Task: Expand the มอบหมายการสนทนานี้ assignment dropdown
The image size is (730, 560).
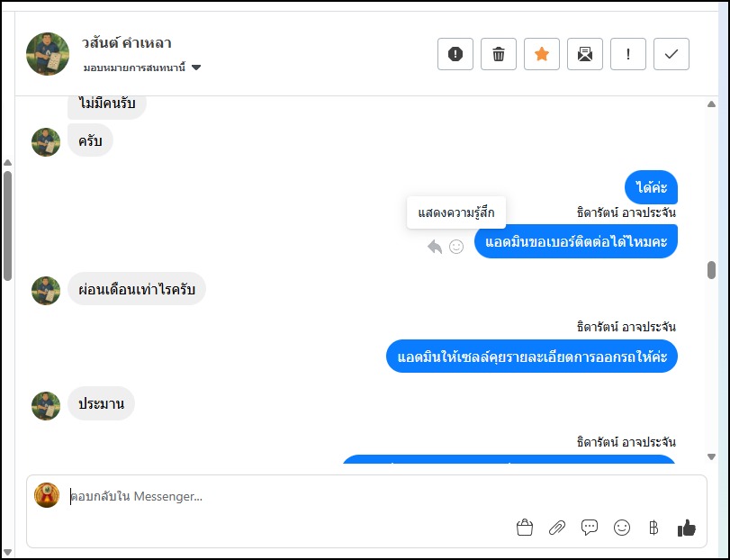Action: pyautogui.click(x=196, y=68)
